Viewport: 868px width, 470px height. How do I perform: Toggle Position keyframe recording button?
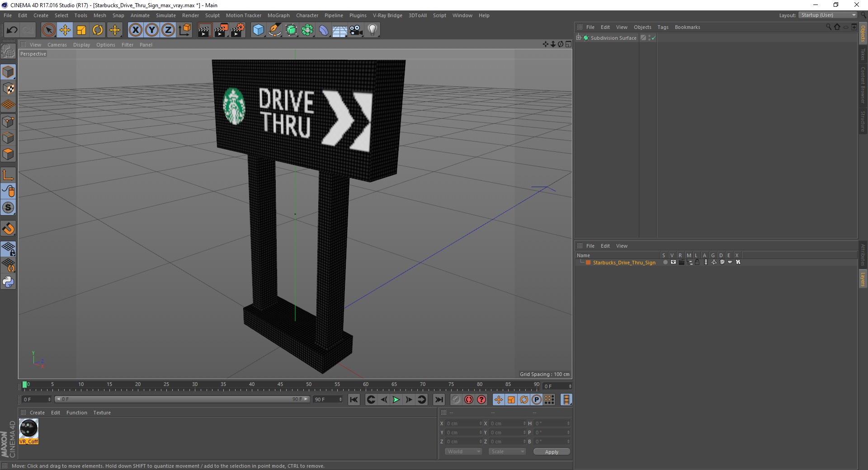click(498, 399)
